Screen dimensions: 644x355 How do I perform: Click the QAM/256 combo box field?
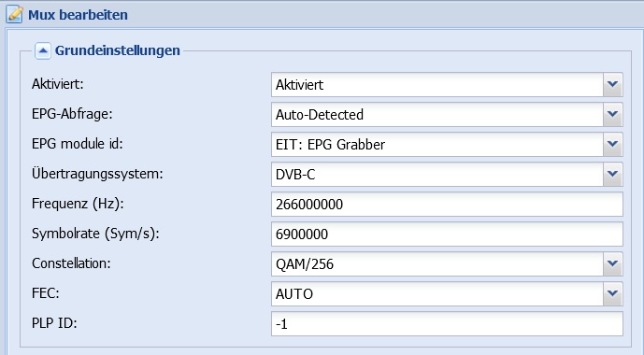pyautogui.click(x=437, y=263)
